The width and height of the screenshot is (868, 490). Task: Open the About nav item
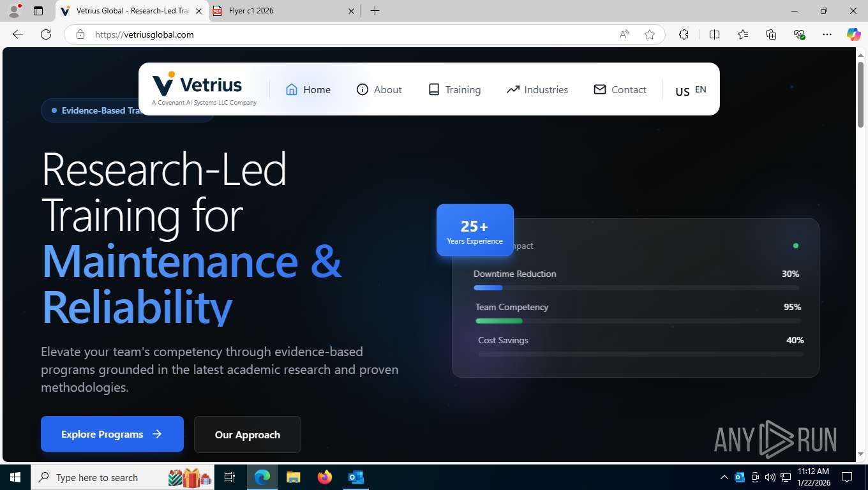pyautogui.click(x=379, y=89)
